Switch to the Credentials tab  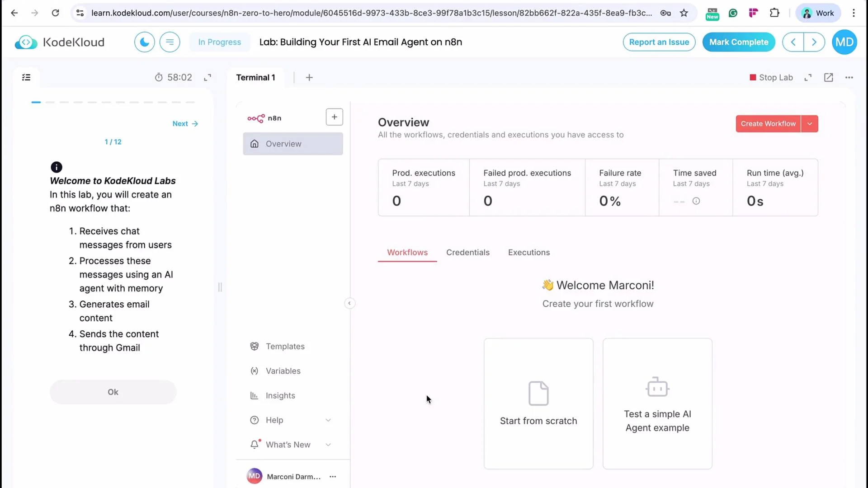[468, 253]
